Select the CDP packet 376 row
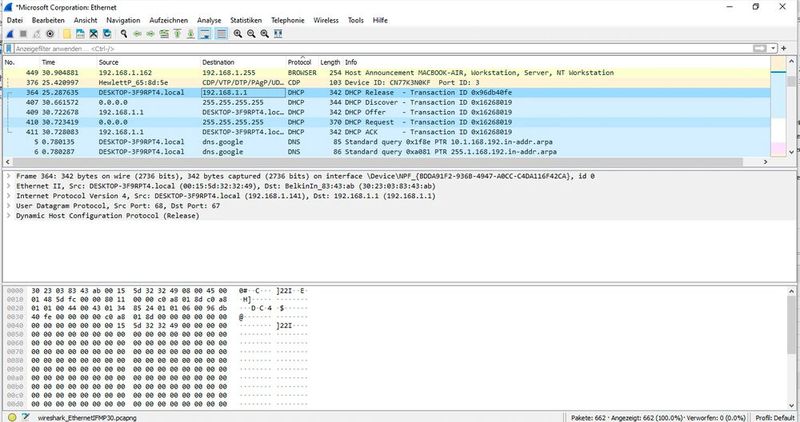Screen dimensions: 800x422 click(386, 83)
